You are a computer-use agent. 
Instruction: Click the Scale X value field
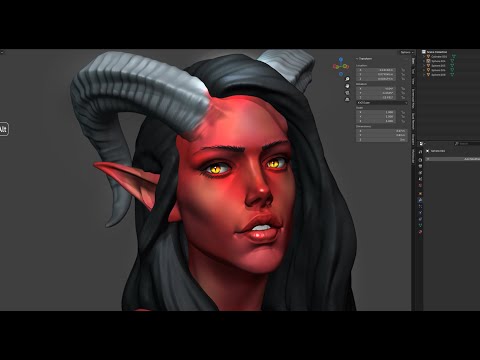tap(376, 112)
